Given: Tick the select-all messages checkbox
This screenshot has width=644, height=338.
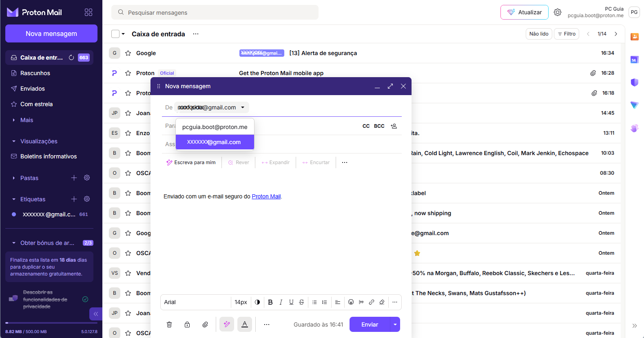Looking at the screenshot, I should tap(115, 34).
